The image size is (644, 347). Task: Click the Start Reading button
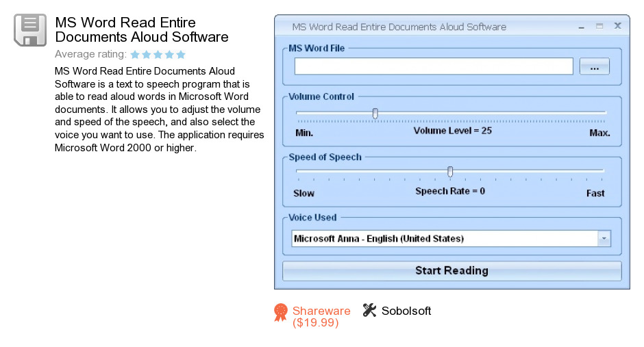tap(451, 271)
